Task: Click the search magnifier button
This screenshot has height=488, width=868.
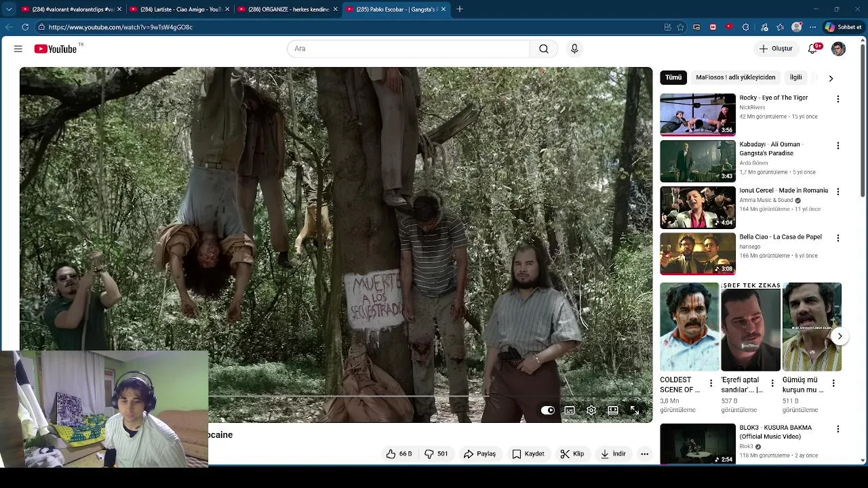Action: tap(544, 49)
